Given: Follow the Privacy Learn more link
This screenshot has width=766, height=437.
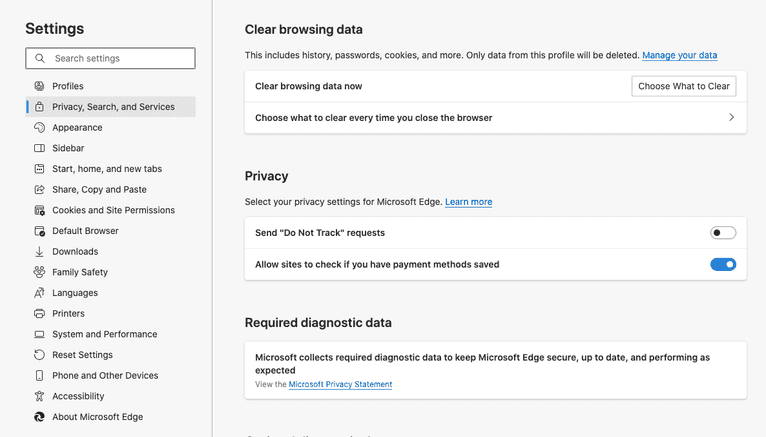Looking at the screenshot, I should click(x=468, y=202).
